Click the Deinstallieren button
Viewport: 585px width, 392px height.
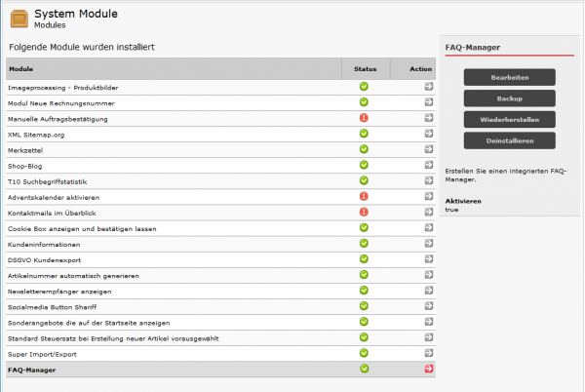(509, 140)
